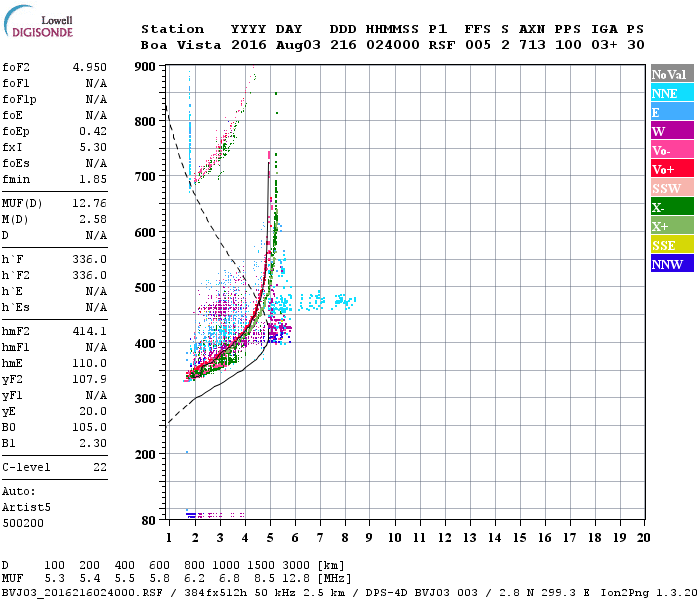
Task: Click the 5 MHz x-axis tick label
Action: click(x=270, y=538)
